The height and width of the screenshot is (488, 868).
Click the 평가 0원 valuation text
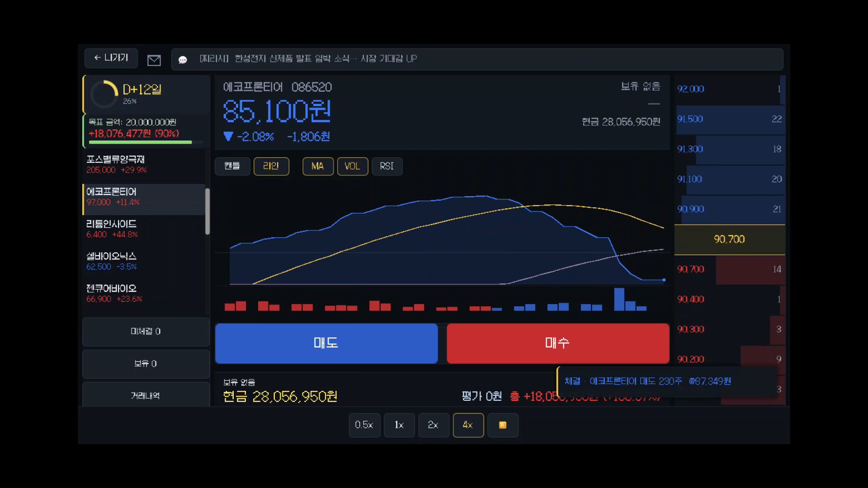[x=481, y=396]
